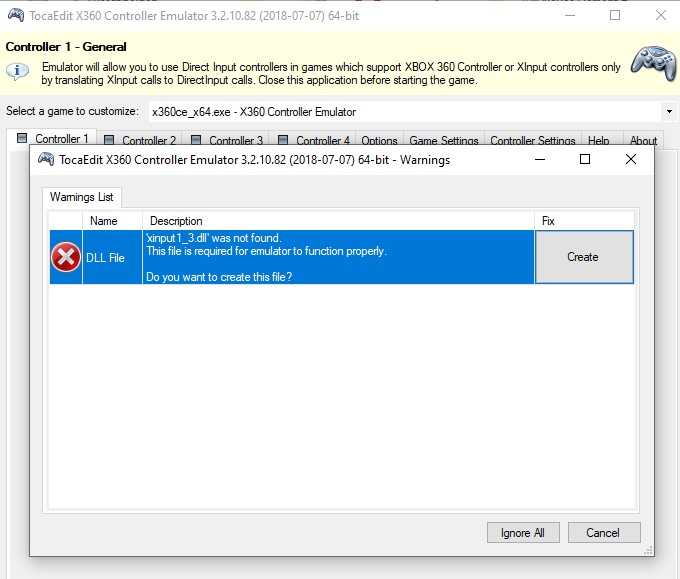
Task: Switch to the Controller 3 tab
Action: click(226, 141)
